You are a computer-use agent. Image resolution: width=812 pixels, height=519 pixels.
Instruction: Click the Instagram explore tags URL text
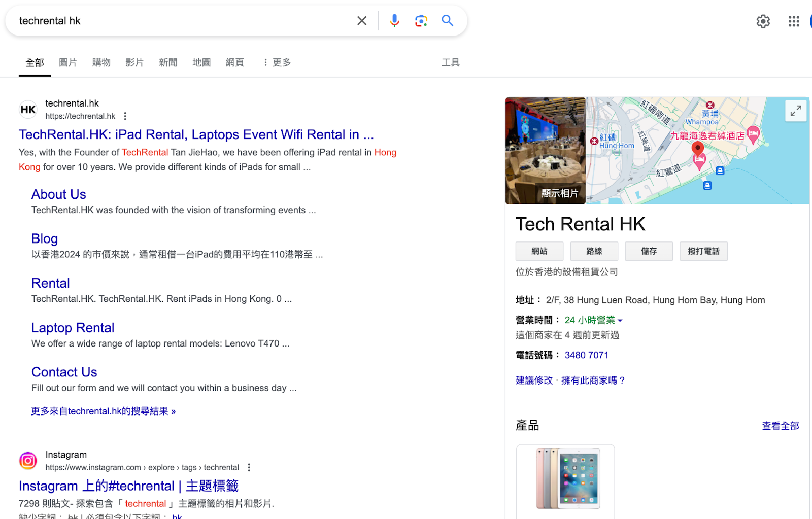142,467
